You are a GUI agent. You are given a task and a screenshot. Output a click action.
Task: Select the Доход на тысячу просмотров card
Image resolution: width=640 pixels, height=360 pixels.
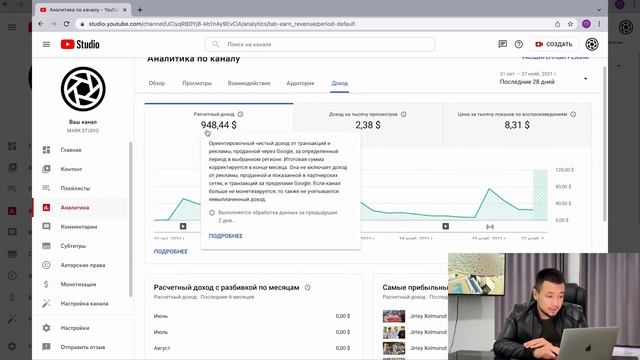tap(368, 124)
